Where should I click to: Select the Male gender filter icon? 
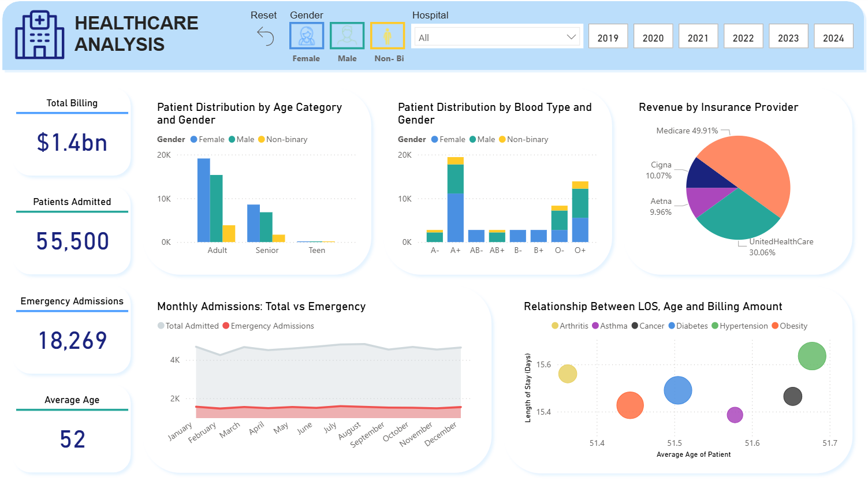(x=347, y=36)
